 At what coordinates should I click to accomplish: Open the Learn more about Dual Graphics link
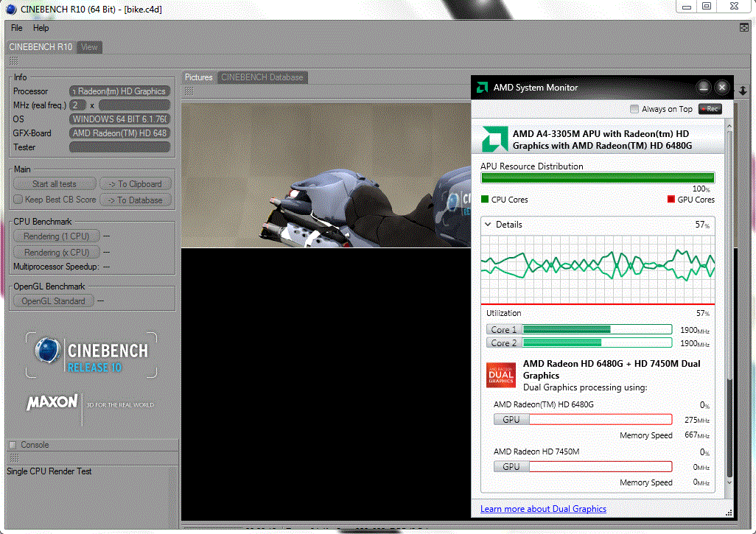point(543,509)
